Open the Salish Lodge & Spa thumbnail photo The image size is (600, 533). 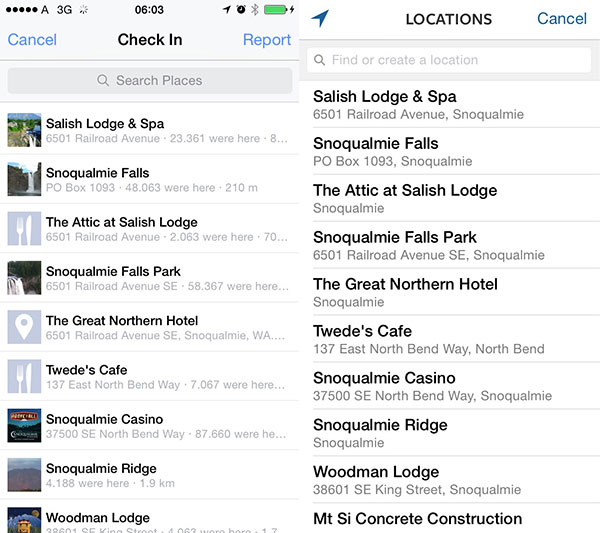point(24,130)
